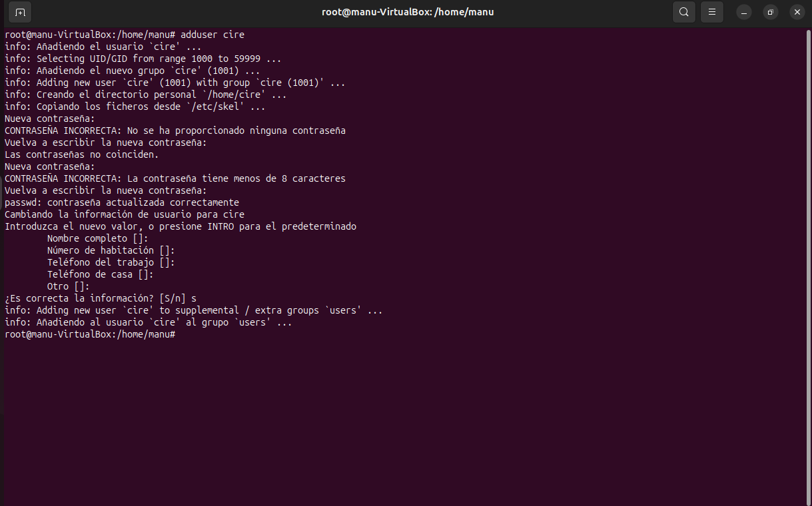This screenshot has width=812, height=506.
Task: Open a new terminal tab
Action: click(x=20, y=12)
